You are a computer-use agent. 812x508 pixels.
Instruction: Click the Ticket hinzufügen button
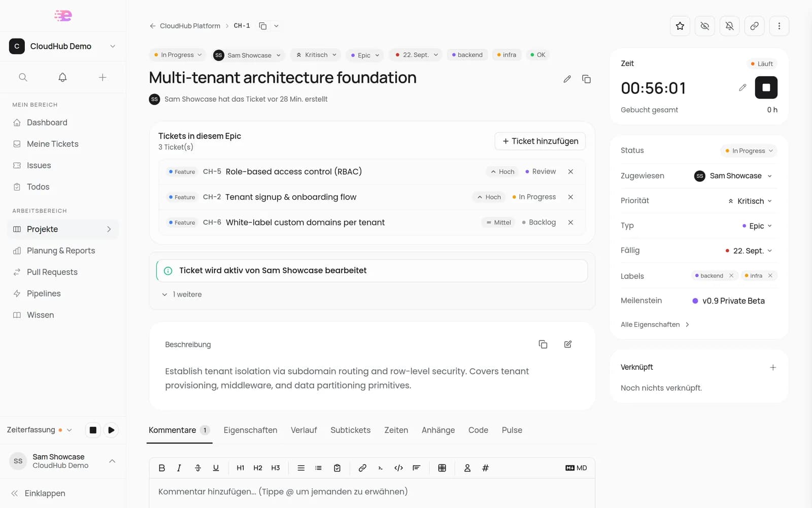(540, 141)
